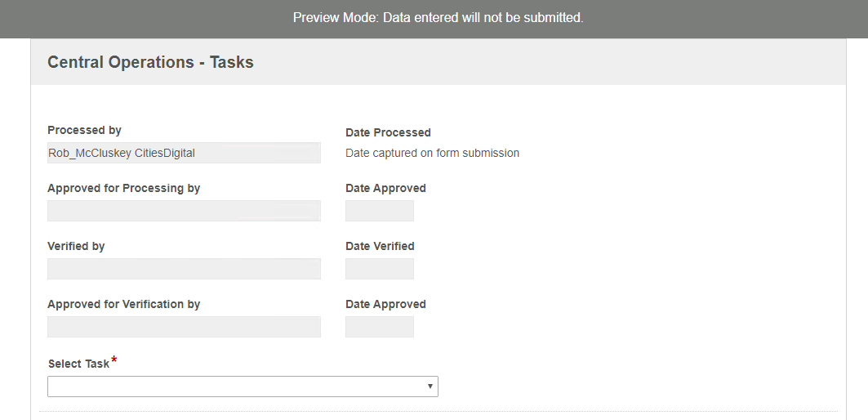Viewport: 868px width, 420px height.
Task: Focus the Processed by field
Action: 184,153
